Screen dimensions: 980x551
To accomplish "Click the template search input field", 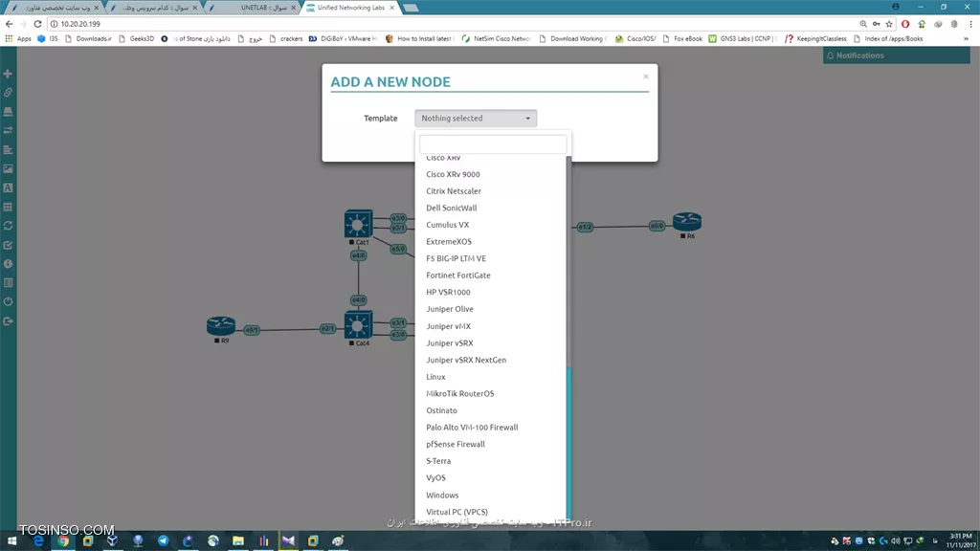I will [x=492, y=143].
